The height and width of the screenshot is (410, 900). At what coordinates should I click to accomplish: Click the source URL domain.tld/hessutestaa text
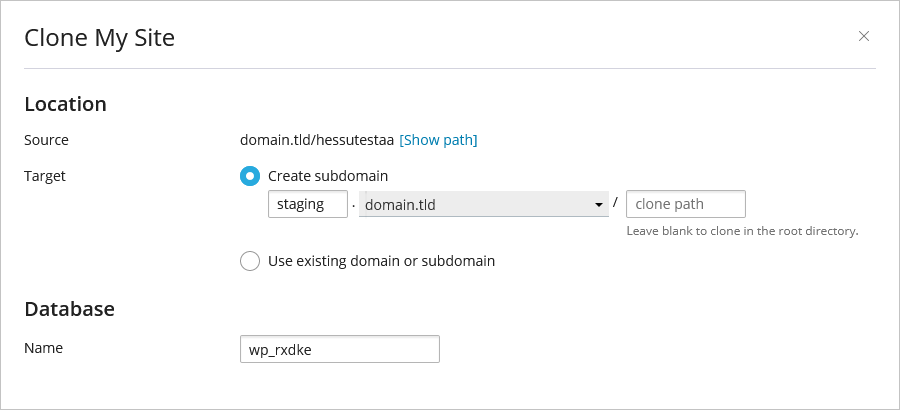coord(317,140)
